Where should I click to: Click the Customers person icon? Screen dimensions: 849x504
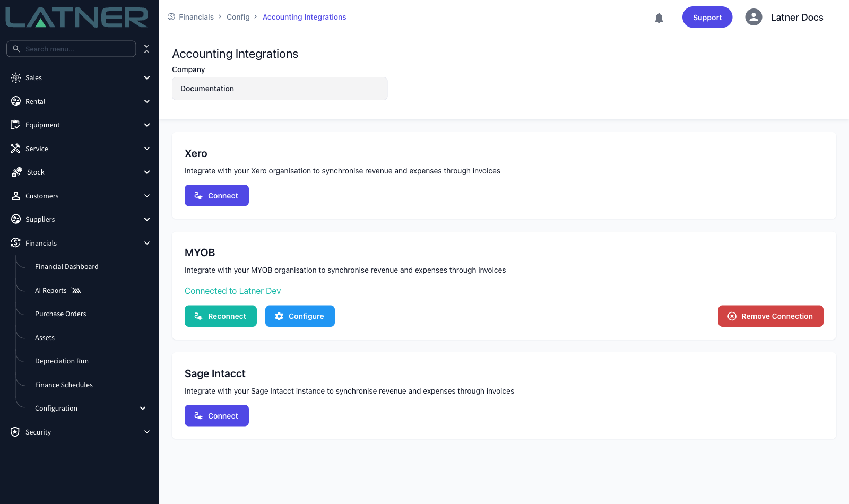(16, 196)
